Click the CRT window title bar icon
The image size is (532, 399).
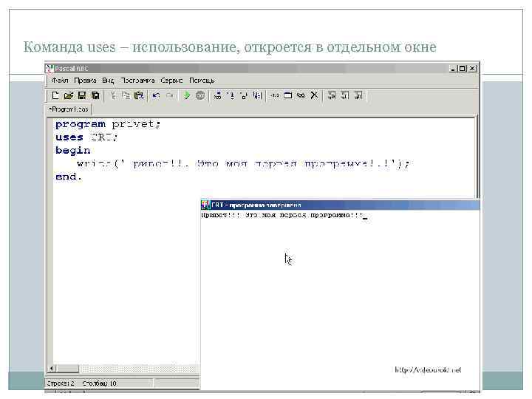click(205, 205)
